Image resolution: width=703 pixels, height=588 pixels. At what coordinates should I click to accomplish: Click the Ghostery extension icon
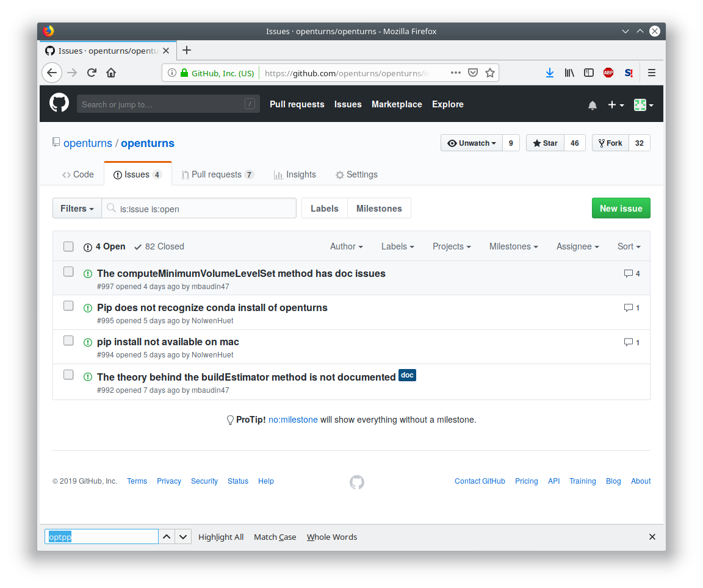pyautogui.click(x=628, y=73)
